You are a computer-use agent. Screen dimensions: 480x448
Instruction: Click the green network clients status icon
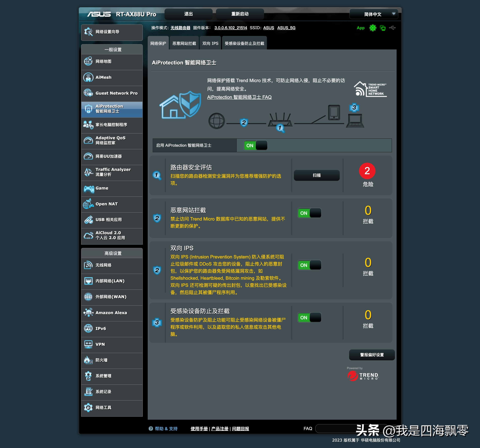click(x=383, y=28)
